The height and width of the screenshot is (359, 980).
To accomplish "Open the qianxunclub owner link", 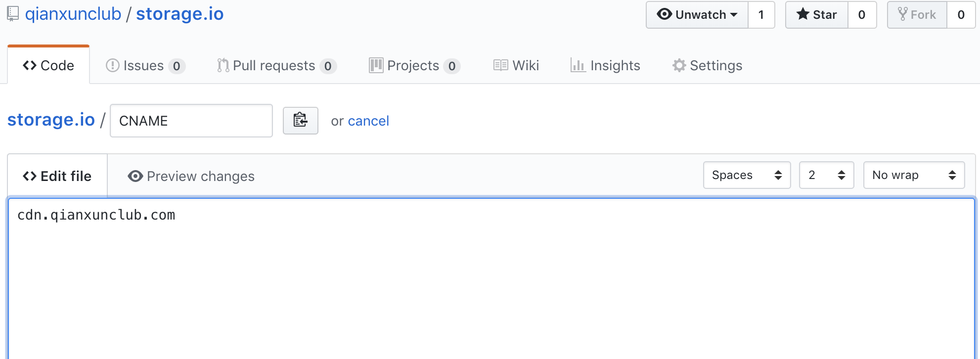I will click(73, 14).
